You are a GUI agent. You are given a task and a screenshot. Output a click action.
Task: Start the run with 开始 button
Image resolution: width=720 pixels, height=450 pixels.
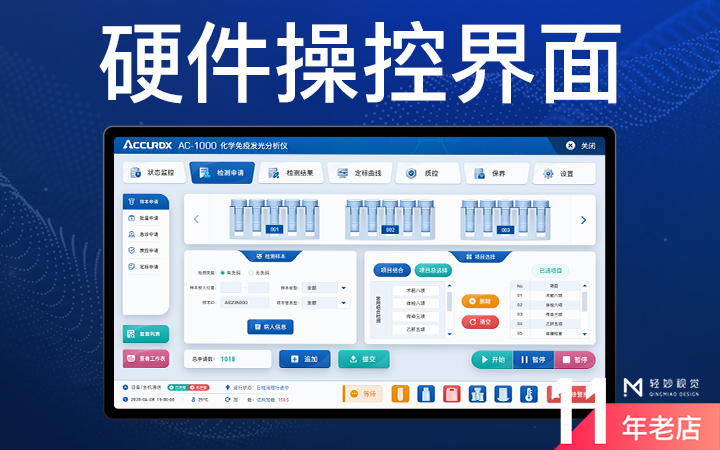pos(492,360)
